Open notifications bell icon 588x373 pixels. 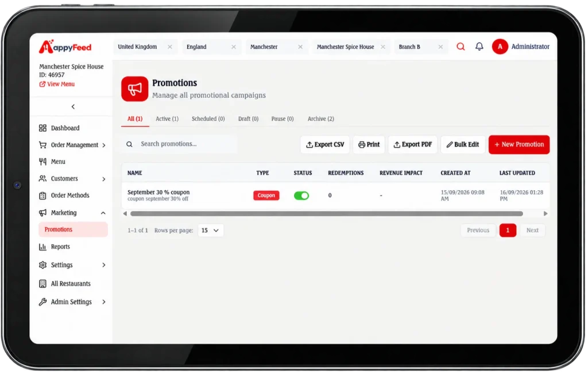pos(479,47)
